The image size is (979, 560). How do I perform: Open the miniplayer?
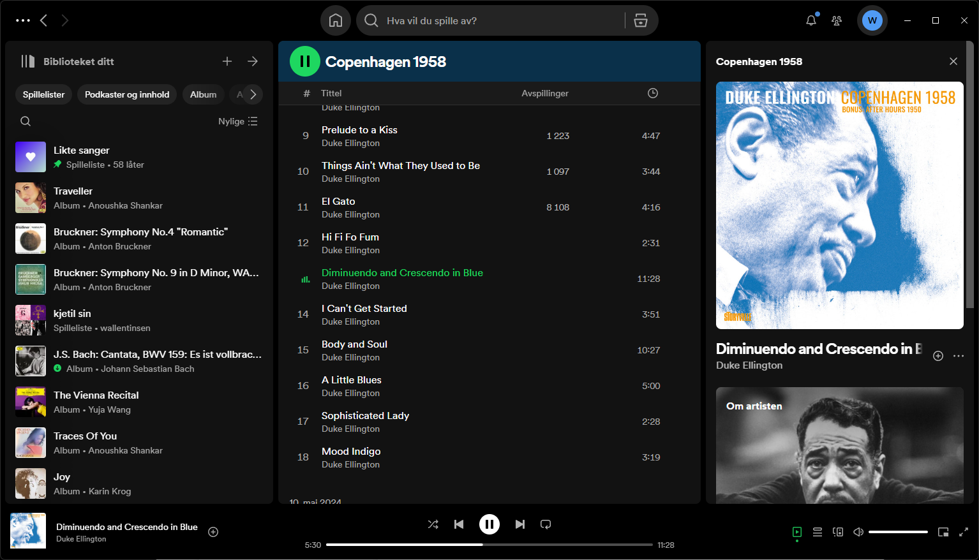click(943, 532)
